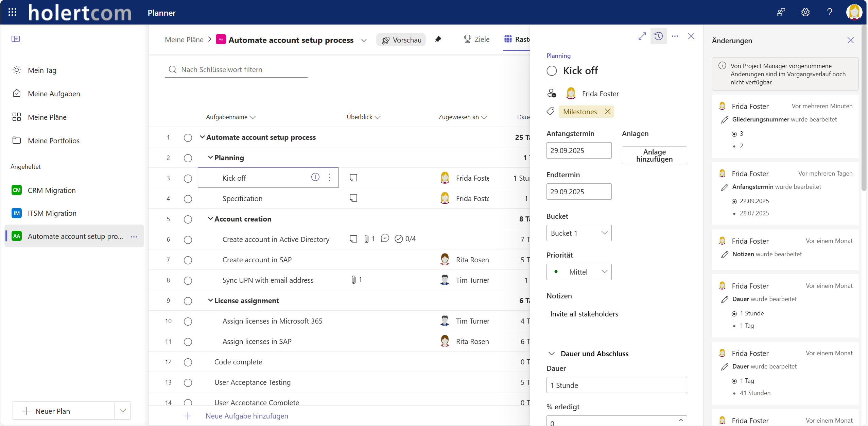The width and height of the screenshot is (868, 426).
Task: Open the Bucket 1 dropdown
Action: (x=578, y=233)
